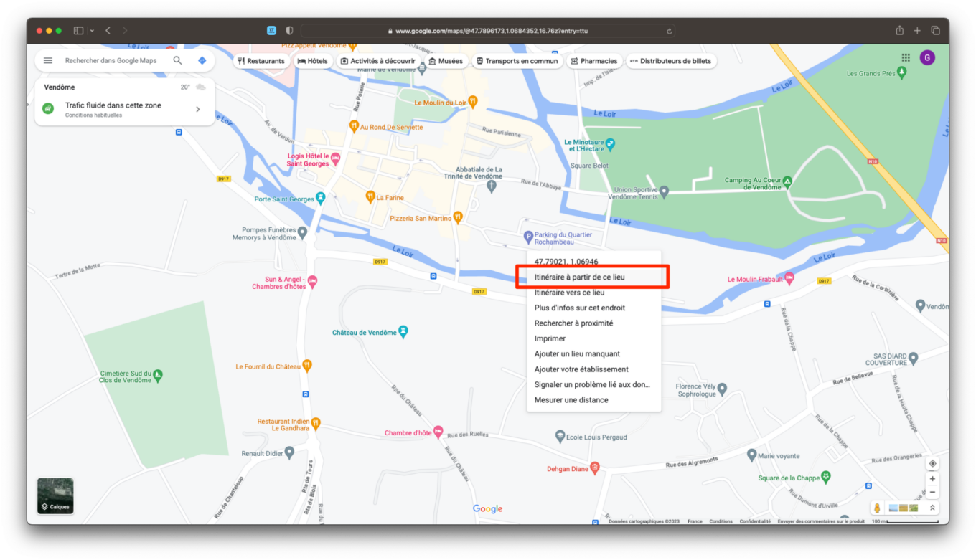Filter map by Pharmacies chip

[593, 61]
